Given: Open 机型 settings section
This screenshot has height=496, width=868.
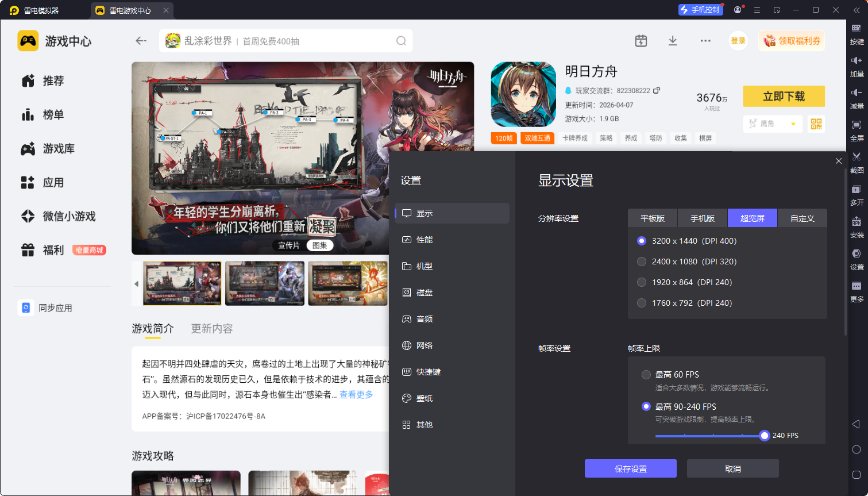Looking at the screenshot, I should 452,266.
